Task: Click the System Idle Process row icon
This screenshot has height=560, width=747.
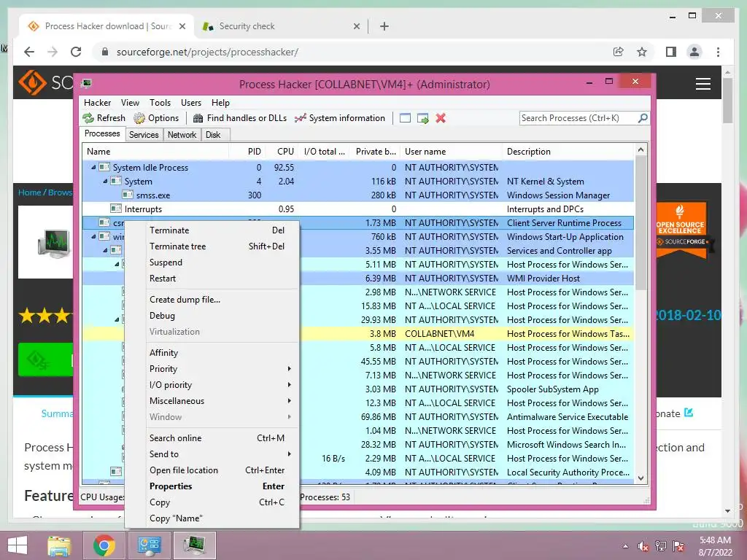Action: tap(104, 168)
